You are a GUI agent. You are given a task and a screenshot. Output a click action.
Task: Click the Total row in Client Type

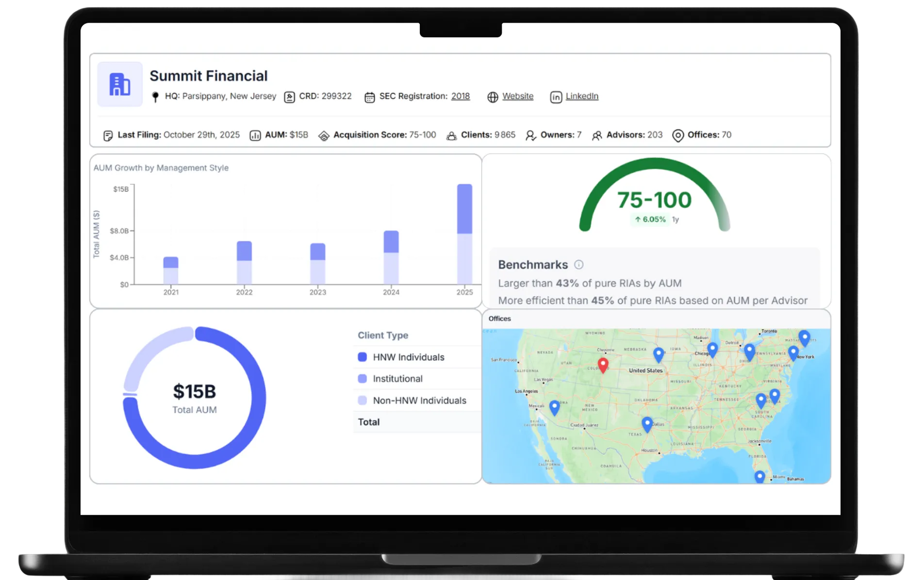point(417,422)
